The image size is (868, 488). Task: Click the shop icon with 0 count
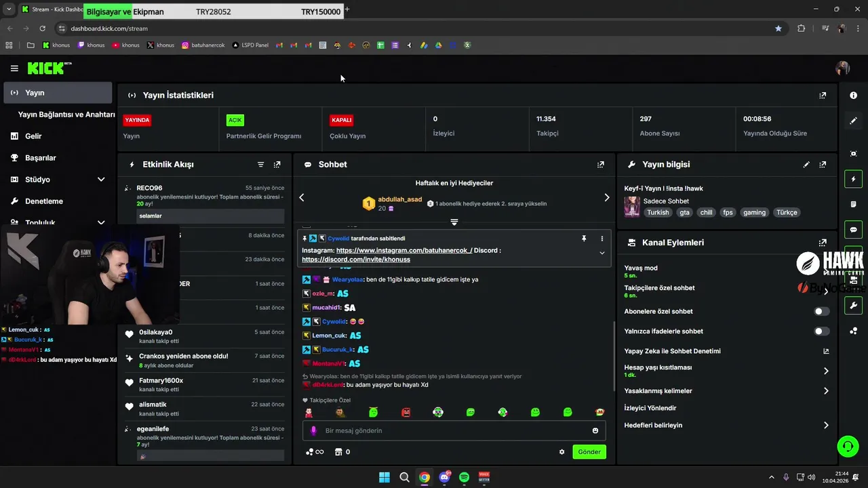pos(342,452)
